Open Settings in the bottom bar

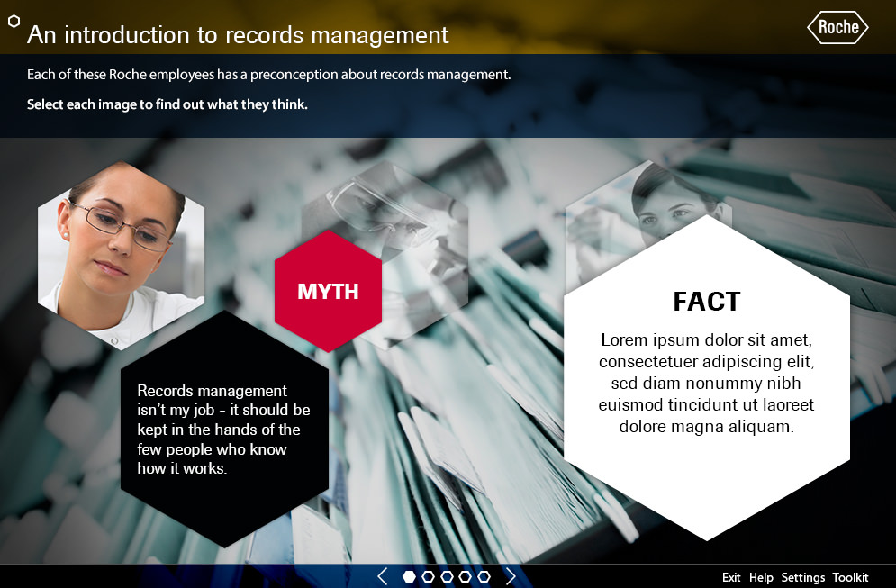pos(802,577)
